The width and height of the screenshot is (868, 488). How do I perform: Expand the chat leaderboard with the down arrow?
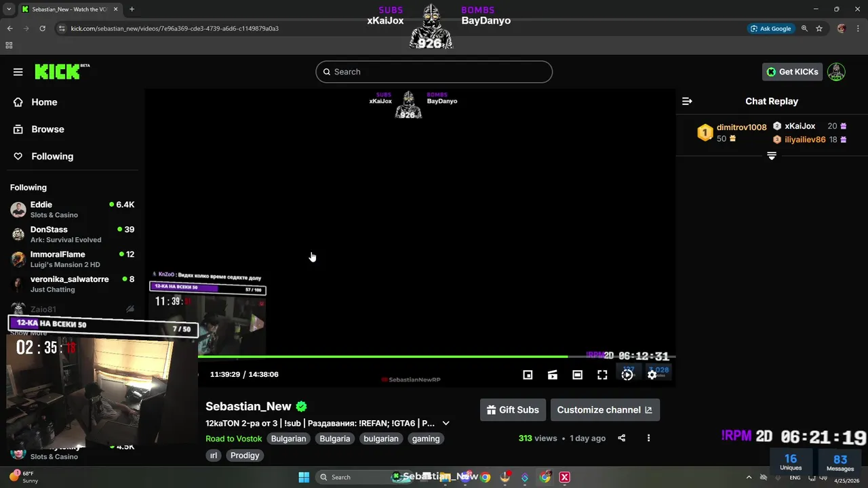(x=771, y=156)
